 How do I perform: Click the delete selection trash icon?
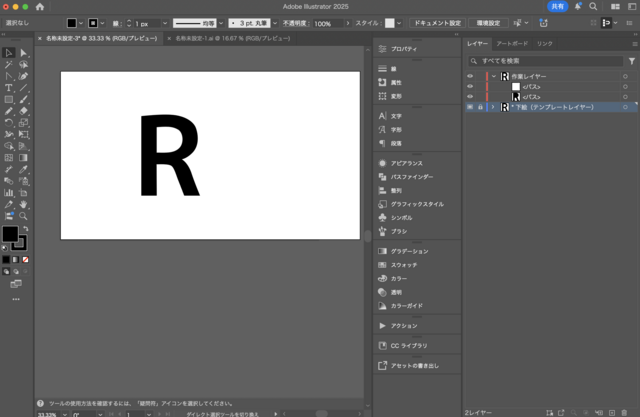pos(624,413)
